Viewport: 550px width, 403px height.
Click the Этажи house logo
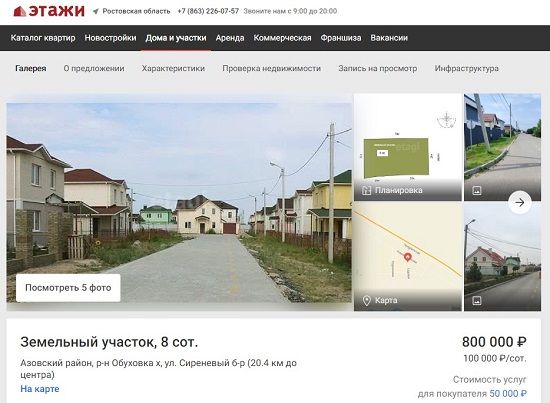20,12
